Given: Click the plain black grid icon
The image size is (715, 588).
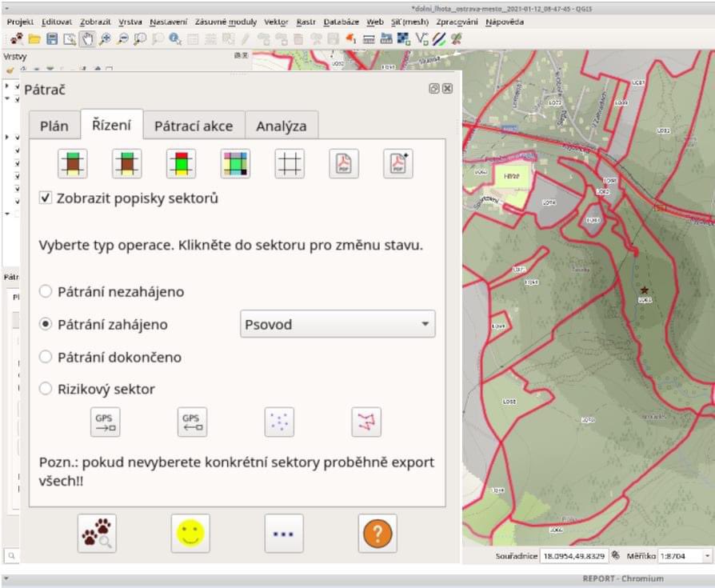Looking at the screenshot, I should pyautogui.click(x=290, y=163).
